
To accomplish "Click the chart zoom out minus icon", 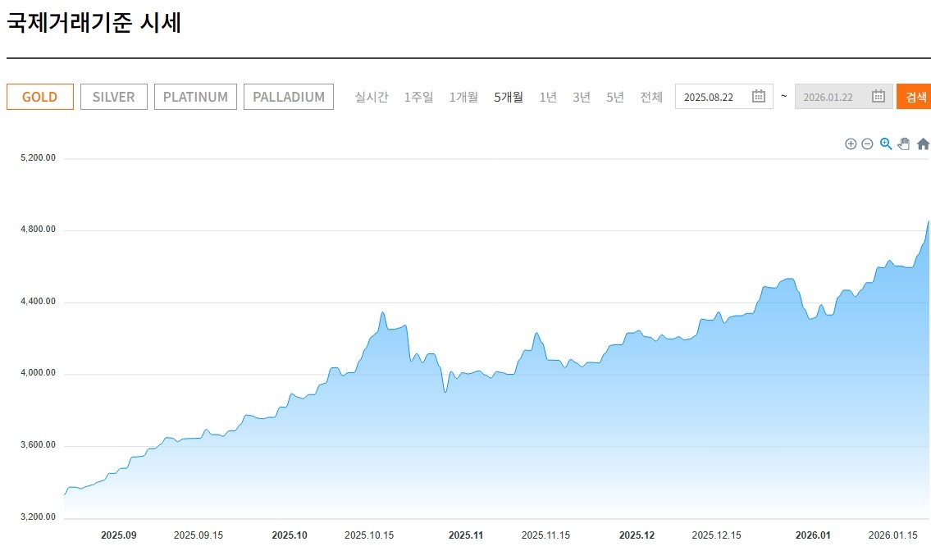I will point(867,144).
